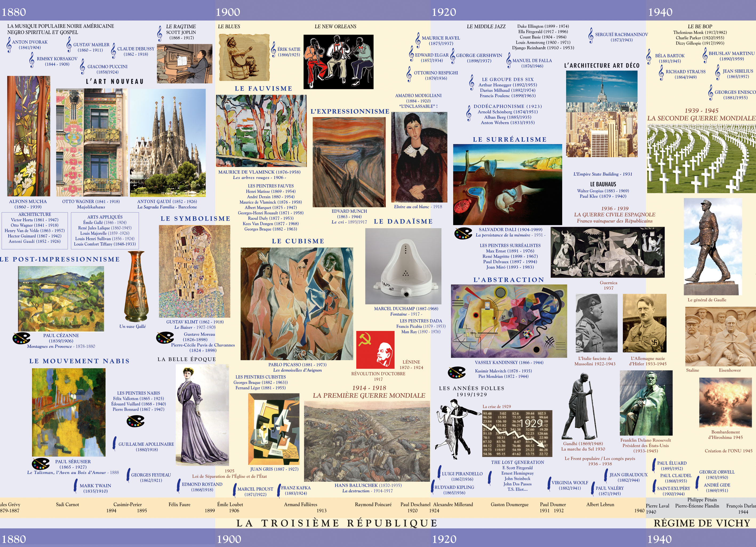Open Dali's La persistance de la mémoire

coord(507,185)
